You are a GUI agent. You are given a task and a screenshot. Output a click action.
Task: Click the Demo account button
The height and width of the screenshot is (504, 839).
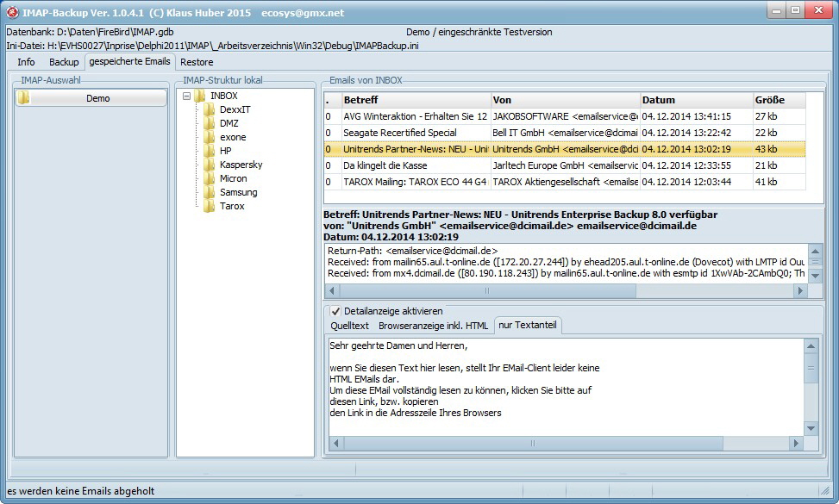pos(91,98)
